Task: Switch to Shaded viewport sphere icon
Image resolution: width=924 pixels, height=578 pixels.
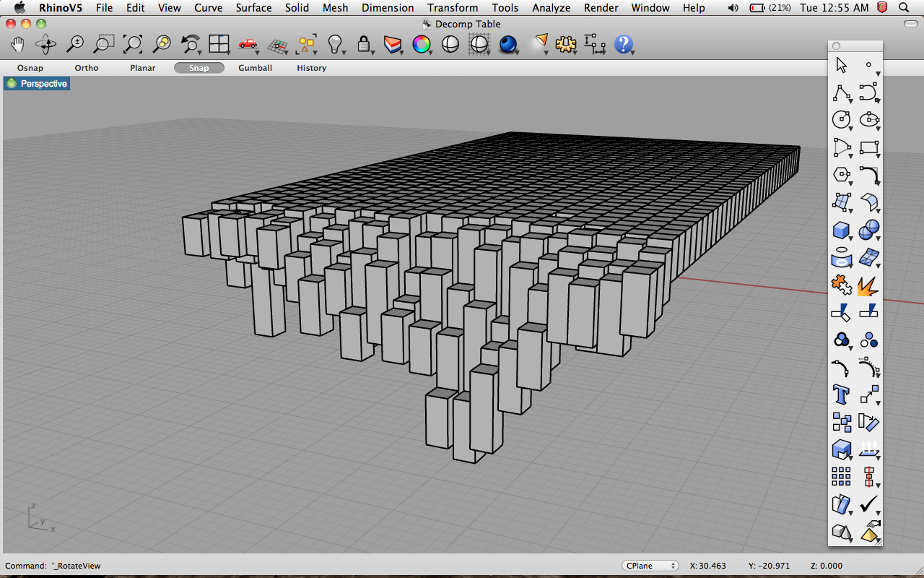Action: click(450, 44)
